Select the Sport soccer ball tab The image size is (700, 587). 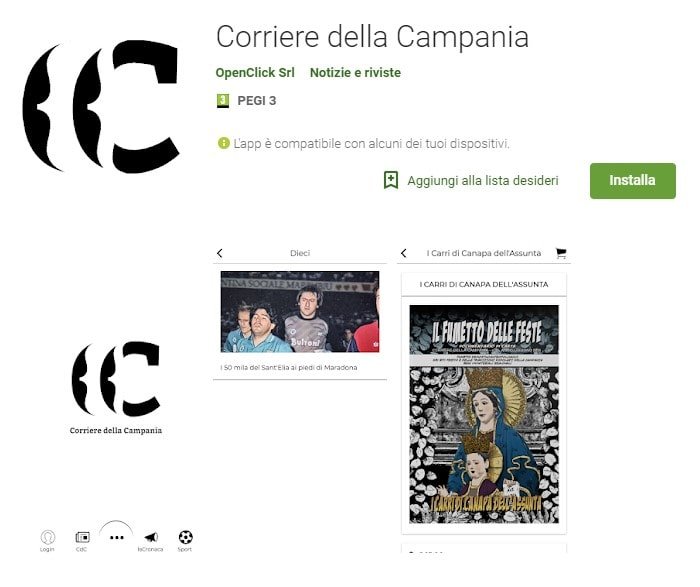pyautogui.click(x=185, y=537)
